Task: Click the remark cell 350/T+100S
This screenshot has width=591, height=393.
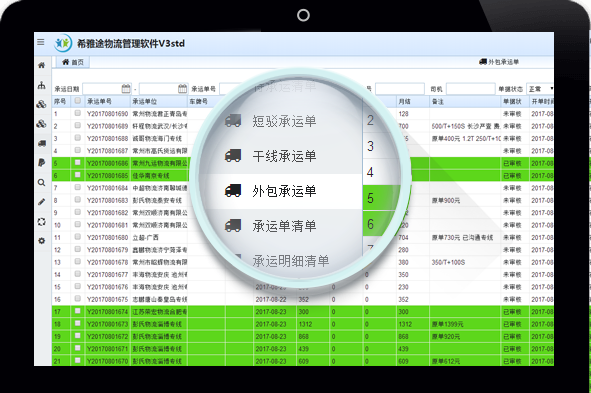Action: pyautogui.click(x=448, y=262)
